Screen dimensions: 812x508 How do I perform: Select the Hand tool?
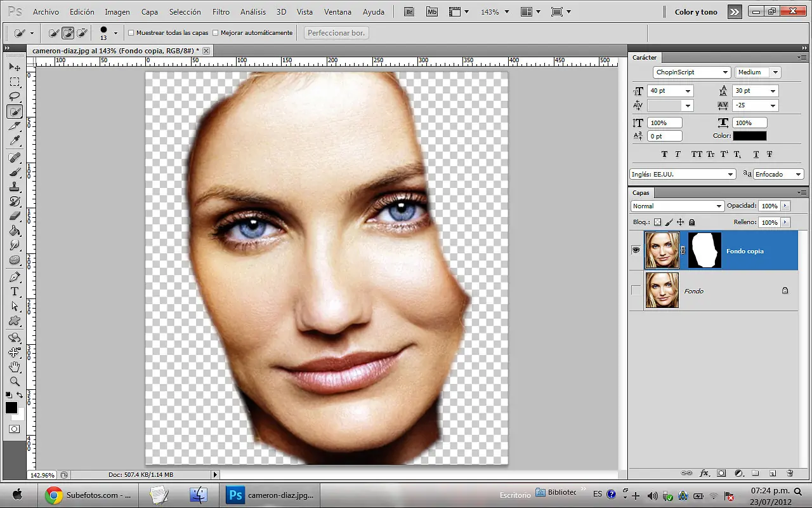tap(15, 366)
